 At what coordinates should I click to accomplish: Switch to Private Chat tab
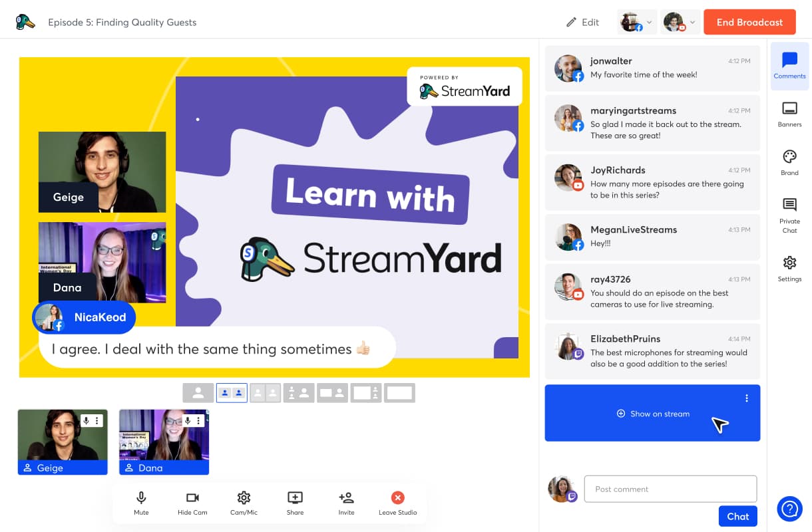pos(789,215)
